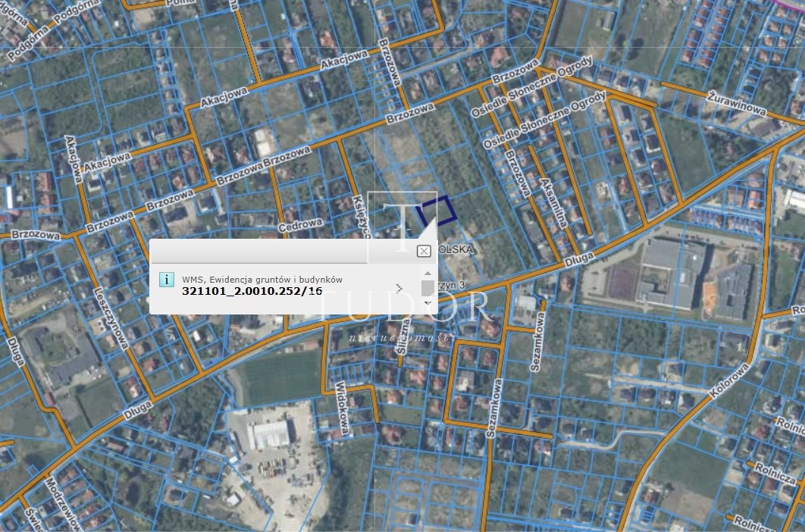
Task: Expand details with the popup chevron arrow
Action: pos(399,289)
